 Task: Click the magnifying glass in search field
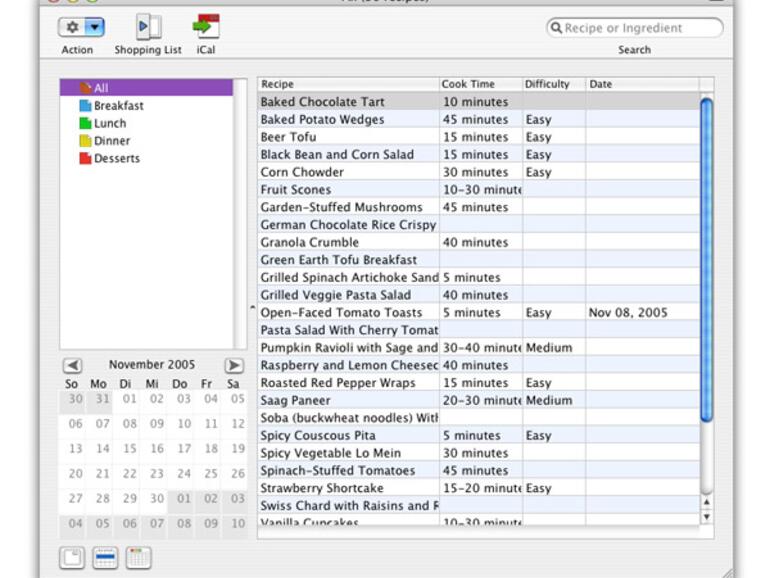[556, 28]
